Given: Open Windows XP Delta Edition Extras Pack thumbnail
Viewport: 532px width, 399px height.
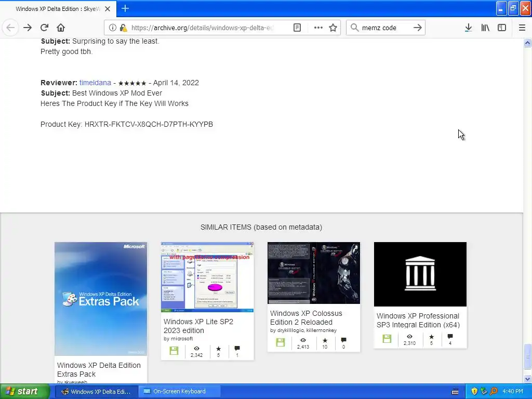Looking at the screenshot, I should pyautogui.click(x=101, y=299).
